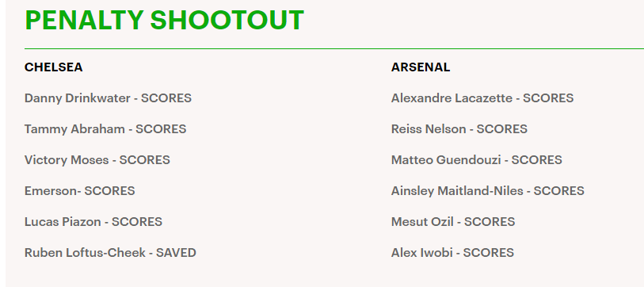Click the Emerson- SCORES entry
The height and width of the screenshot is (287, 644).
coord(80,191)
